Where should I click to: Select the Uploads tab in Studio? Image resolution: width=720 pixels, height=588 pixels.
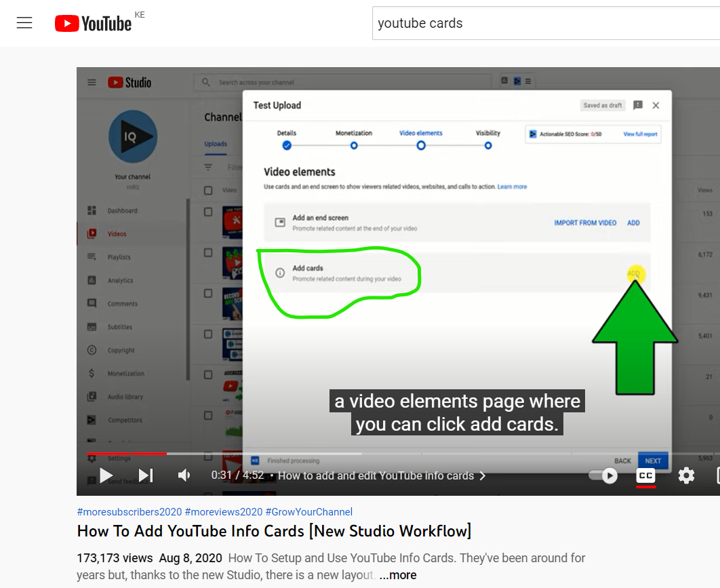tap(216, 144)
